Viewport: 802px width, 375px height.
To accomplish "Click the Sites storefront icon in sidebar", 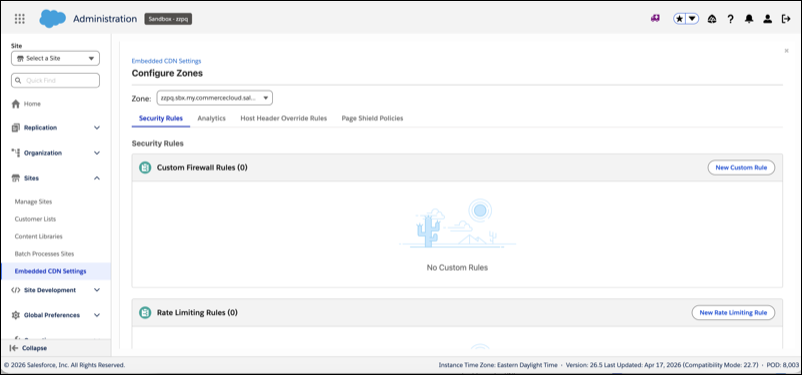I will coord(15,178).
